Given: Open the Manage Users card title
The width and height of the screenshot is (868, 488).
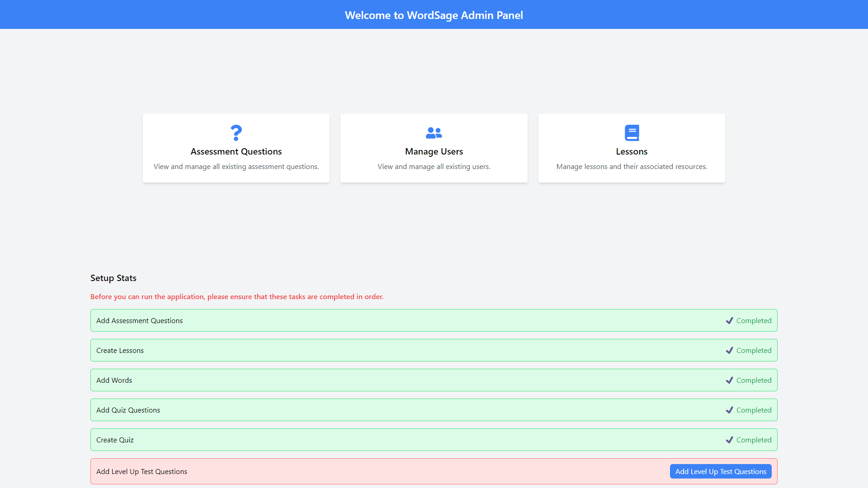Looking at the screenshot, I should (x=434, y=152).
